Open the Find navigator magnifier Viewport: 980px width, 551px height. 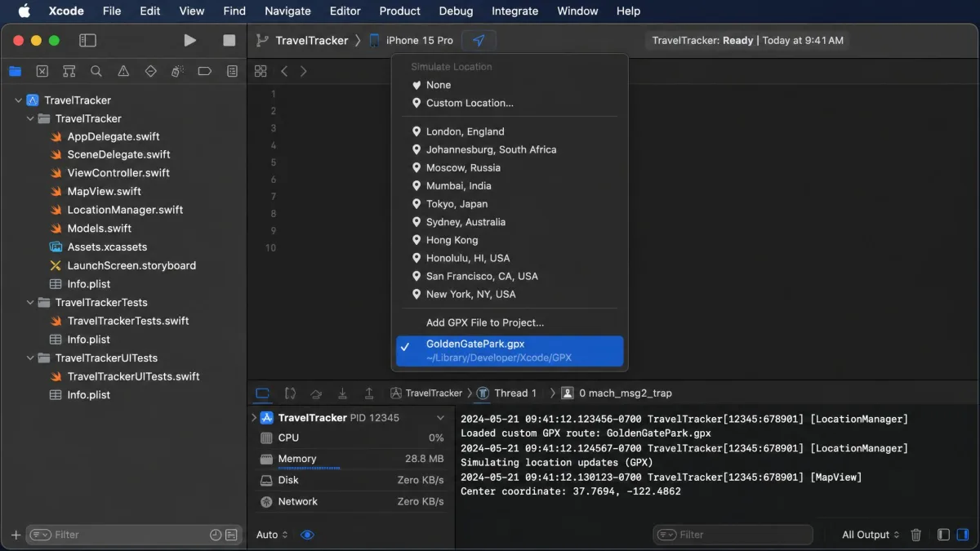96,71
